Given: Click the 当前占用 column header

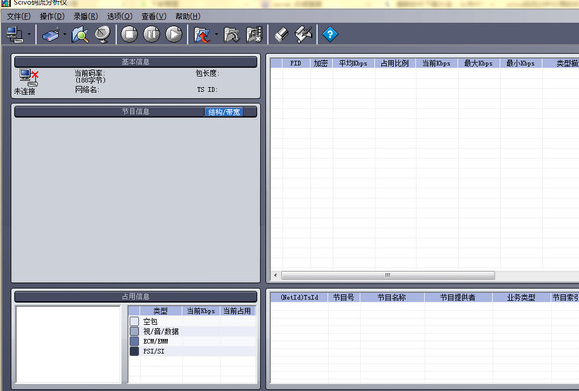Looking at the screenshot, I should [237, 311].
